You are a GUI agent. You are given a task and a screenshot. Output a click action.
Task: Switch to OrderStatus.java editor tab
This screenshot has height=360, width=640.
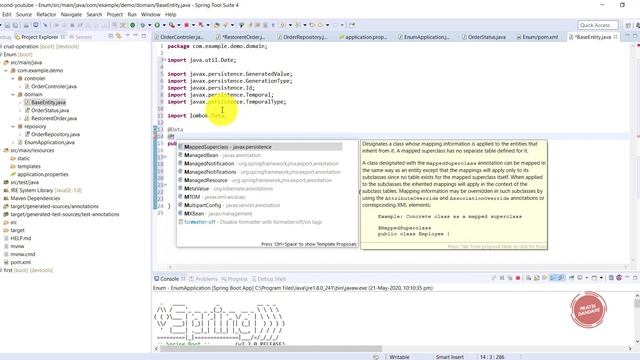[486, 37]
